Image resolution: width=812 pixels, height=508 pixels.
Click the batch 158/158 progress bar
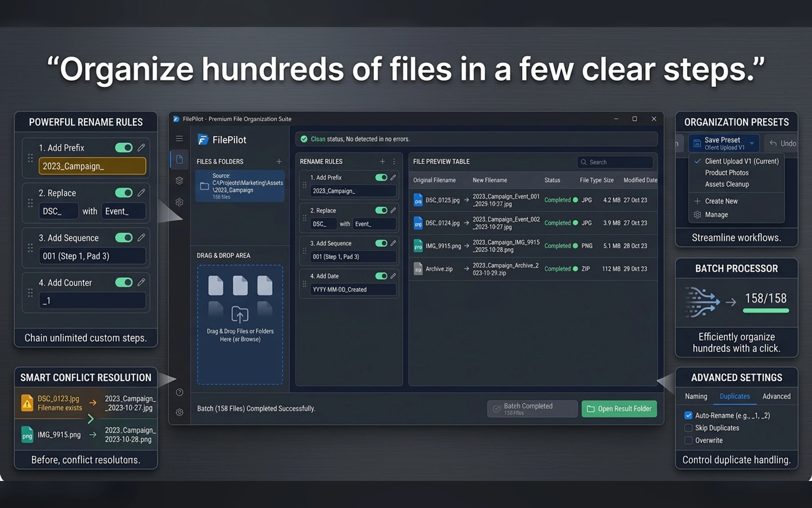766,311
